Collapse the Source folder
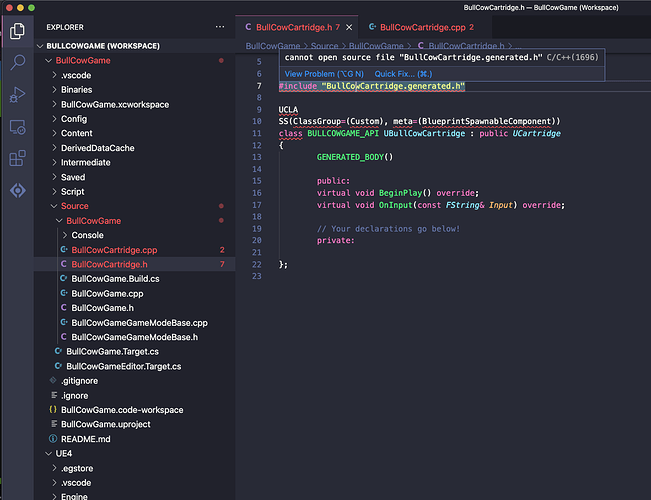 pyautogui.click(x=75, y=206)
